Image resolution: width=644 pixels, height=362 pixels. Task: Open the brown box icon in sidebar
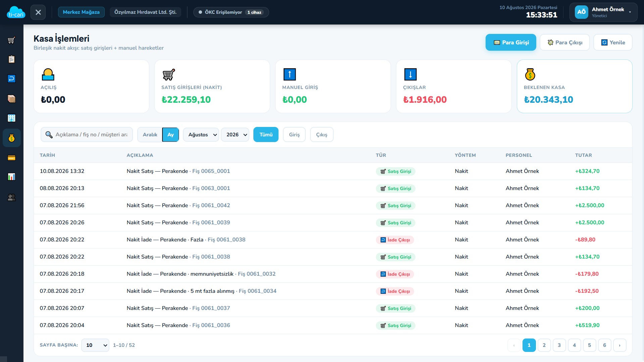11,99
